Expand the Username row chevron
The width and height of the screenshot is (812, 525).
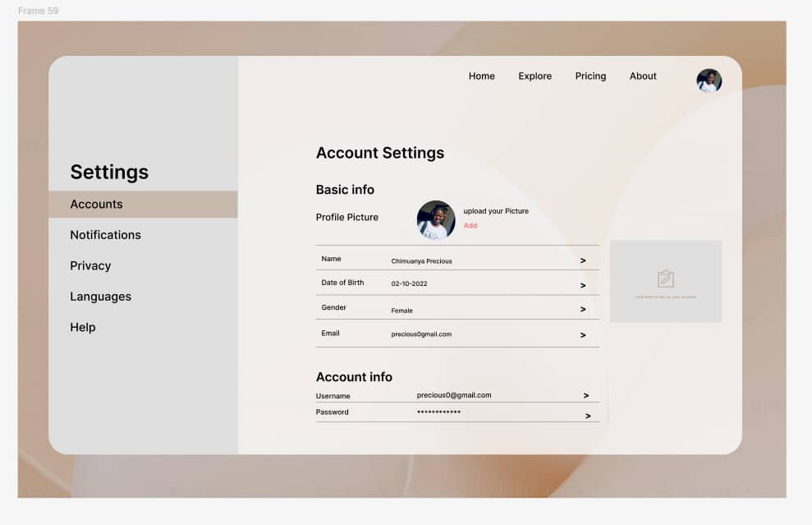click(x=586, y=395)
